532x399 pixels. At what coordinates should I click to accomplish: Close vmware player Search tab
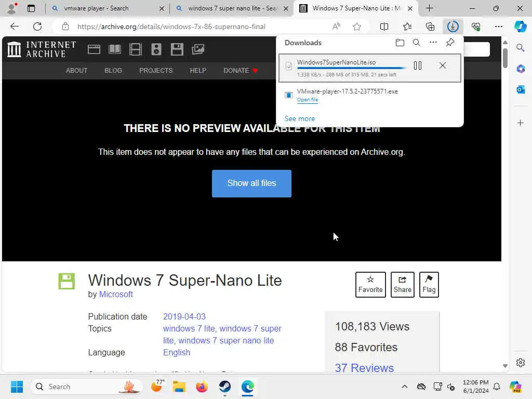162,8
